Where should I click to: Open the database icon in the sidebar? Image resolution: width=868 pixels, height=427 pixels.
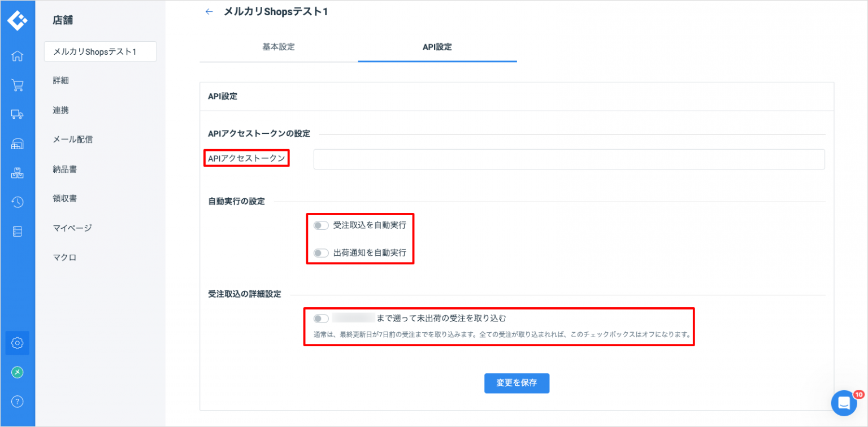point(18,231)
